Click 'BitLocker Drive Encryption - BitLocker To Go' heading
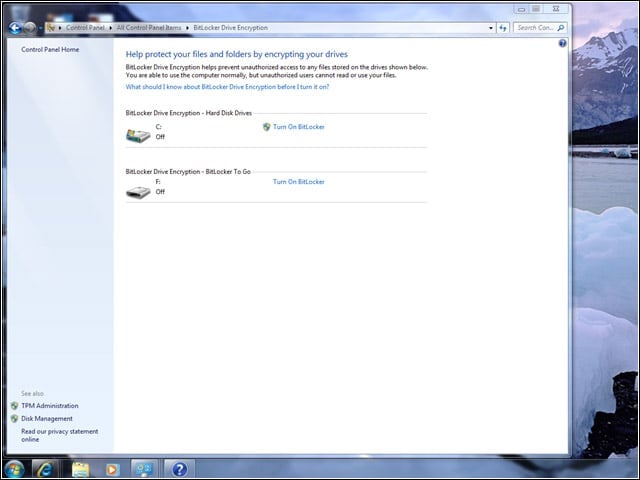Image resolution: width=640 pixels, height=480 pixels. (x=188, y=172)
